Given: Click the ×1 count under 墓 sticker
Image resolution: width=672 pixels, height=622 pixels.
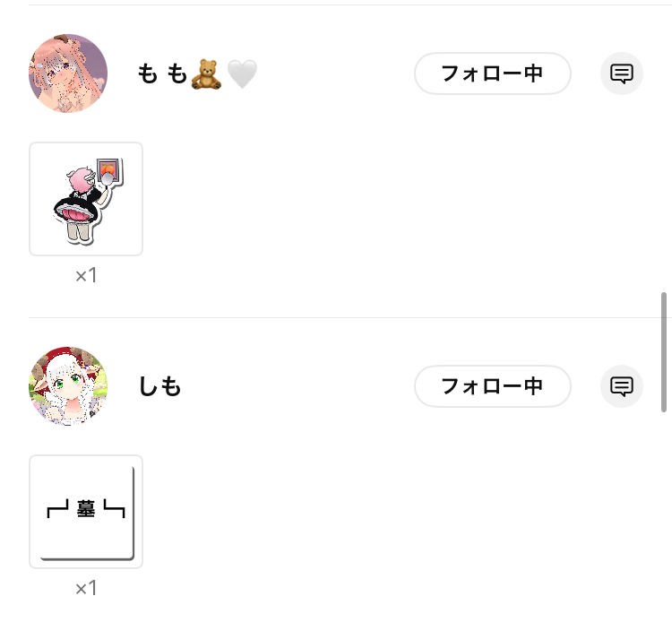Looking at the screenshot, I should (x=86, y=588).
